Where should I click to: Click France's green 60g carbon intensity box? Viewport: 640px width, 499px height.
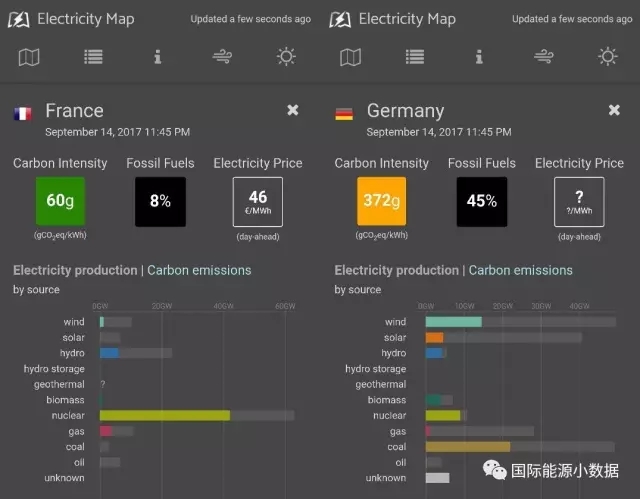61,201
